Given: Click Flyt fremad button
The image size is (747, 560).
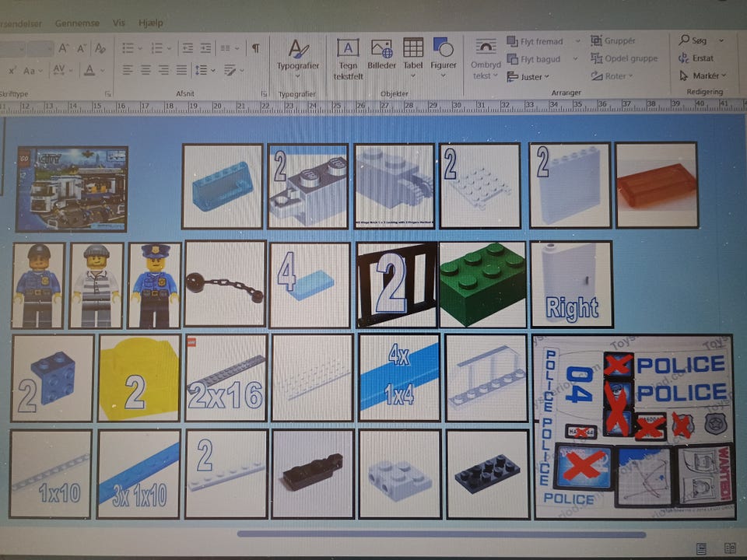Looking at the screenshot, I should [x=535, y=41].
